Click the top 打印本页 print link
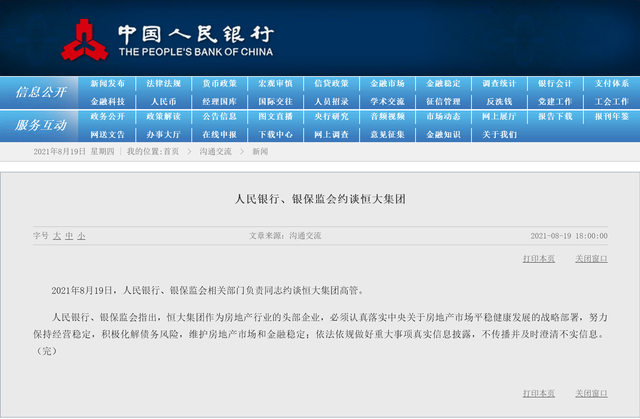This screenshot has height=419, width=640. [x=538, y=258]
